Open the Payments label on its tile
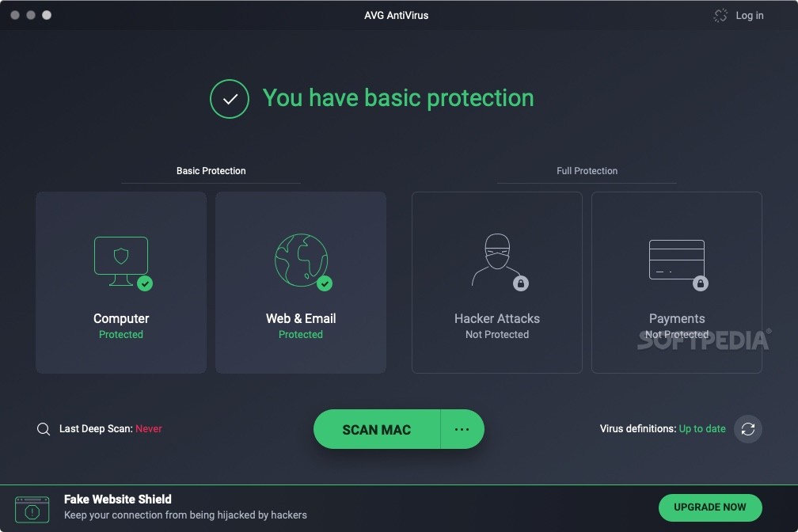798x532 pixels. tap(677, 319)
